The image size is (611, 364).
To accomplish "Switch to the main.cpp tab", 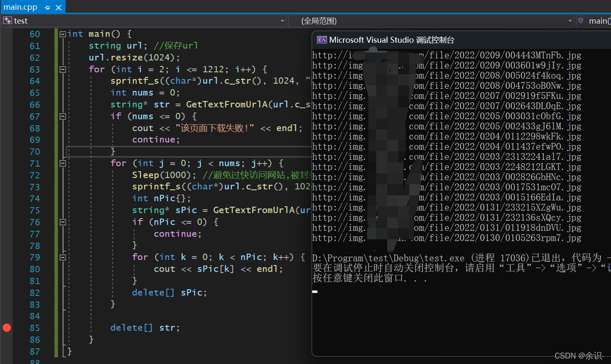I will [x=20, y=7].
